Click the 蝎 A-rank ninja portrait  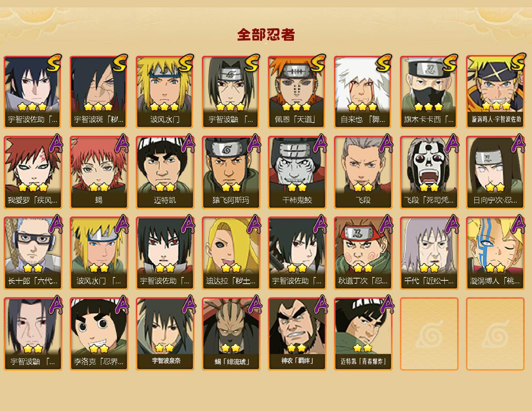[99, 172]
